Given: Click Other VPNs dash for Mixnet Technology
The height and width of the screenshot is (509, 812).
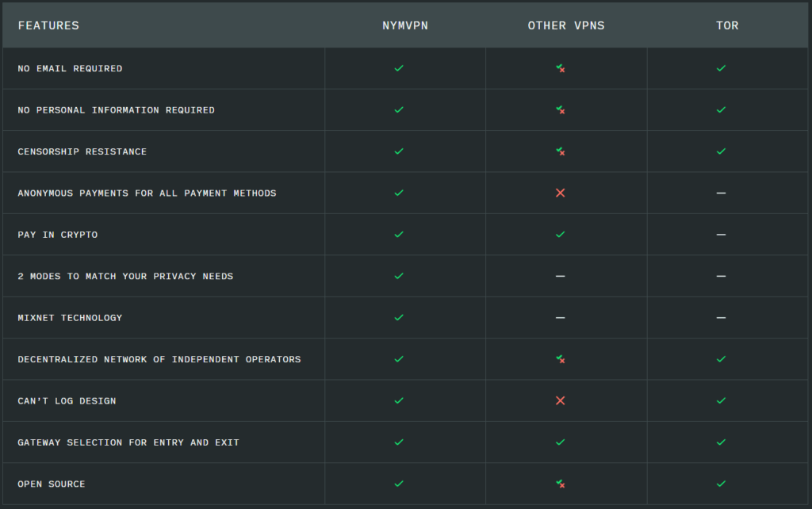Looking at the screenshot, I should point(561,317).
